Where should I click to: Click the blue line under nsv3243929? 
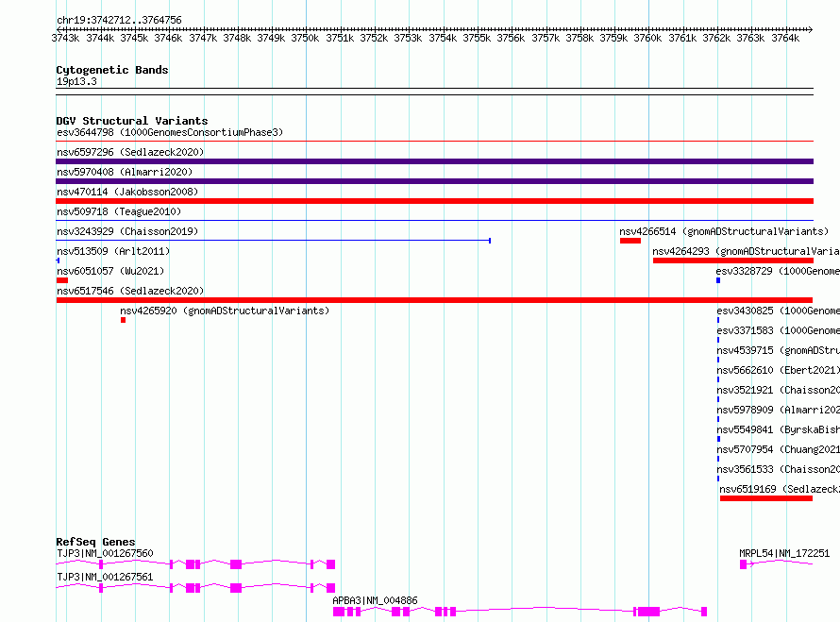[x=273, y=241]
